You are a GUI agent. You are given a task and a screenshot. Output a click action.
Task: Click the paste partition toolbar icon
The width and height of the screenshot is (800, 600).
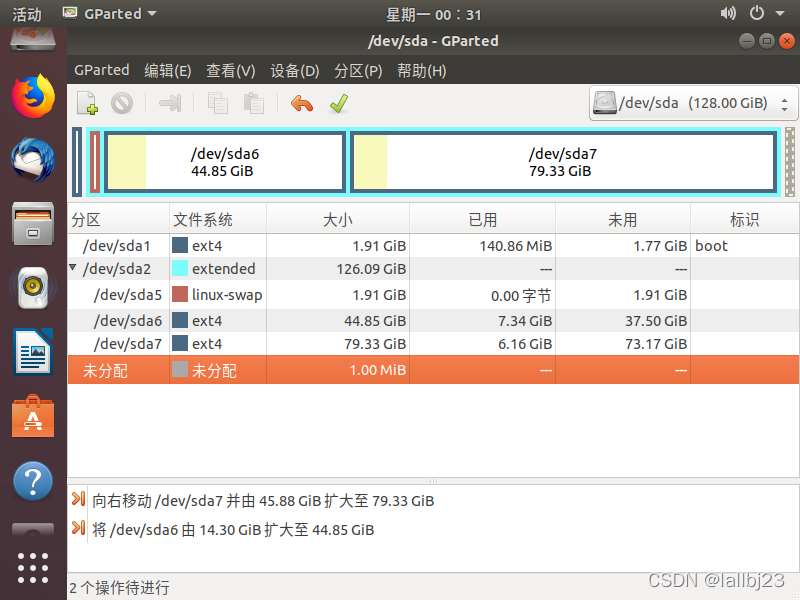254,103
